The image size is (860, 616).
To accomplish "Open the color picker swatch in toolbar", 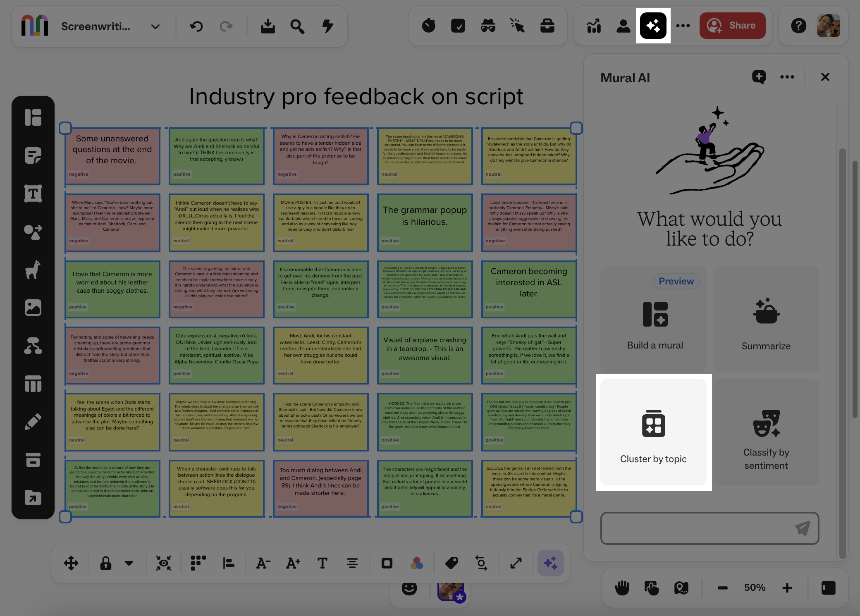I will click(417, 563).
